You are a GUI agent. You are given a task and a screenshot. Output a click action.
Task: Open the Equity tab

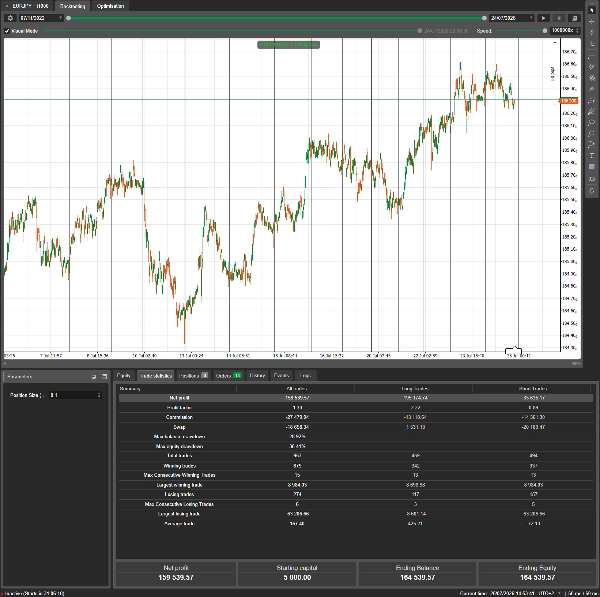tap(123, 375)
